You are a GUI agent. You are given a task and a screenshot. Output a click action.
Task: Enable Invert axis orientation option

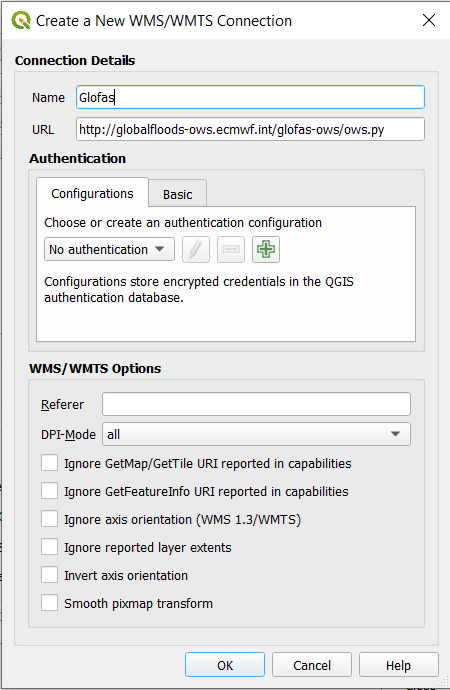49,575
